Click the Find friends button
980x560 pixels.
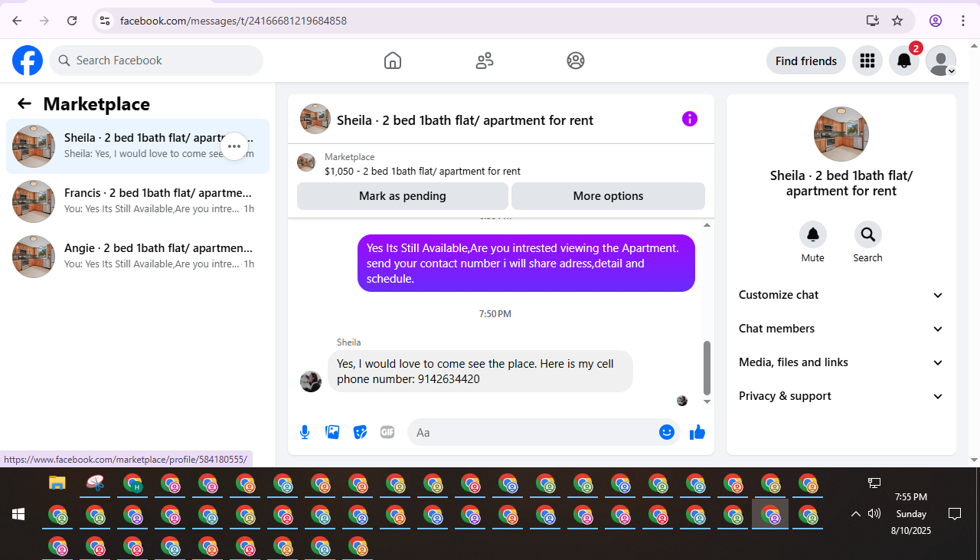(806, 61)
